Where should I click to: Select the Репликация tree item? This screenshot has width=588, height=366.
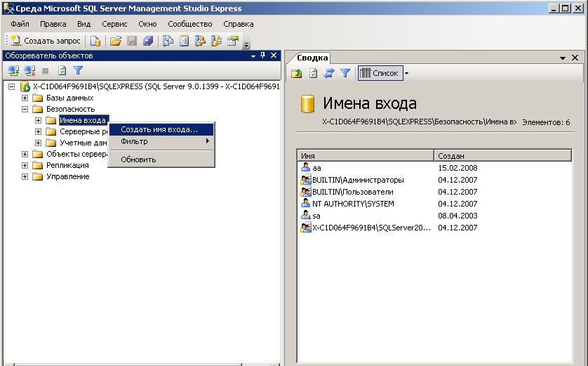(x=67, y=166)
